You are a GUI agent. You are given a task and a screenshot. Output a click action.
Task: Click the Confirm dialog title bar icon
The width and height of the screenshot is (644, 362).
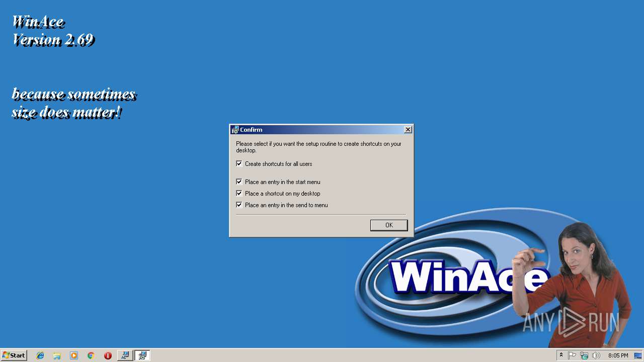coord(235,130)
